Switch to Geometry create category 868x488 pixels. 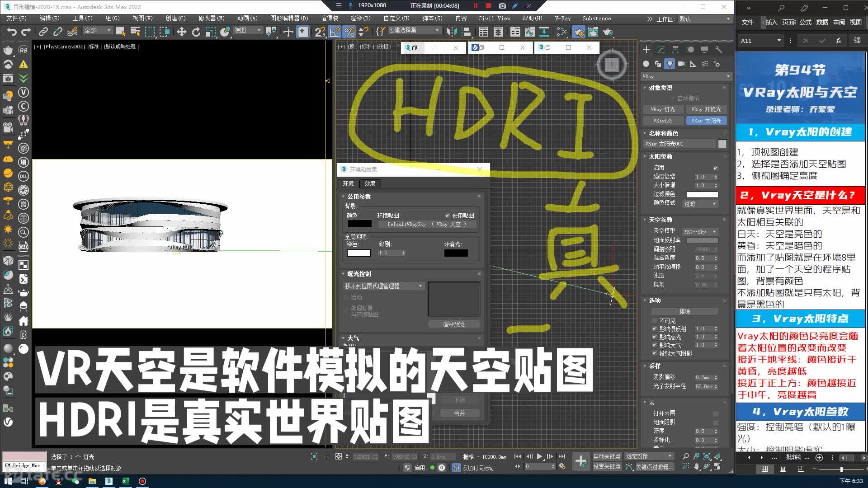tap(646, 64)
